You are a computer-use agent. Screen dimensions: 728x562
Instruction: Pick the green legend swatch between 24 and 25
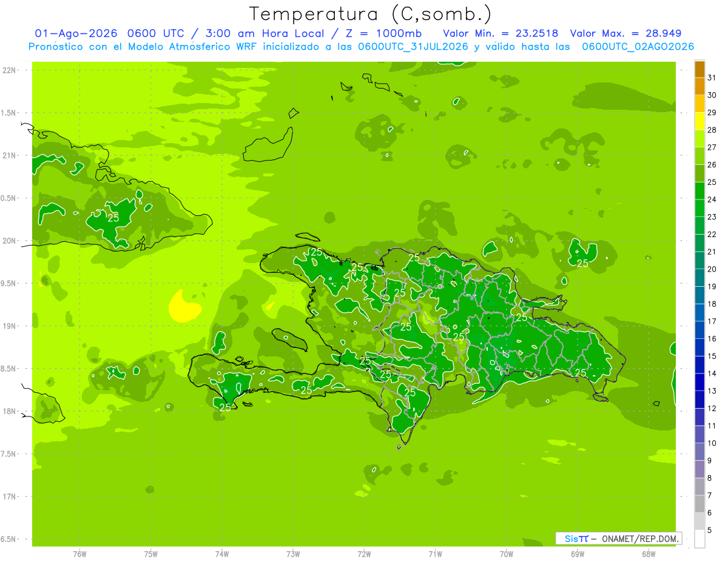699,191
